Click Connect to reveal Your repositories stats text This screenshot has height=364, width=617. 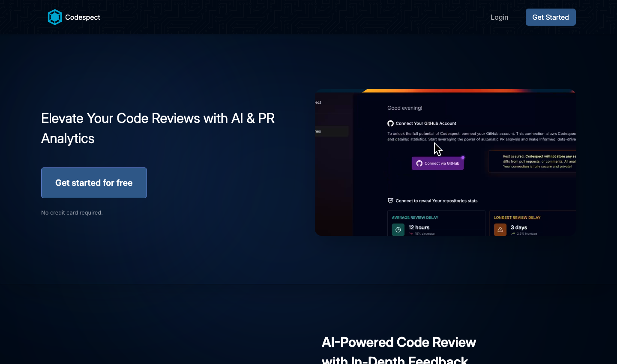click(437, 201)
